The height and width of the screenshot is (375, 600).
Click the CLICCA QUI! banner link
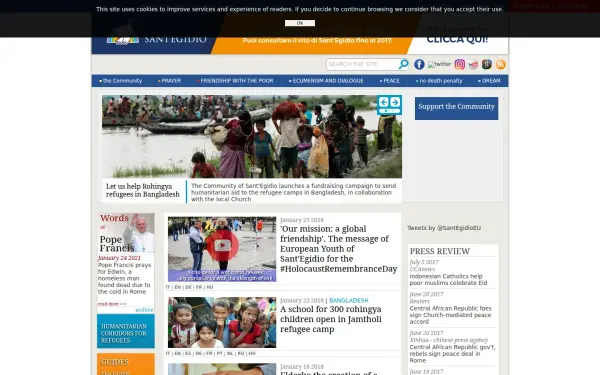coord(457,39)
